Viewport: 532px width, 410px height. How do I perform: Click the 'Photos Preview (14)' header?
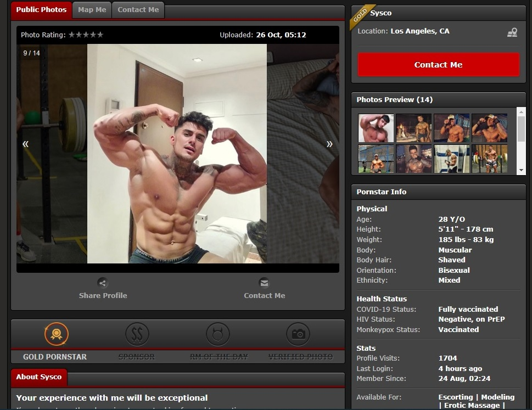point(395,100)
